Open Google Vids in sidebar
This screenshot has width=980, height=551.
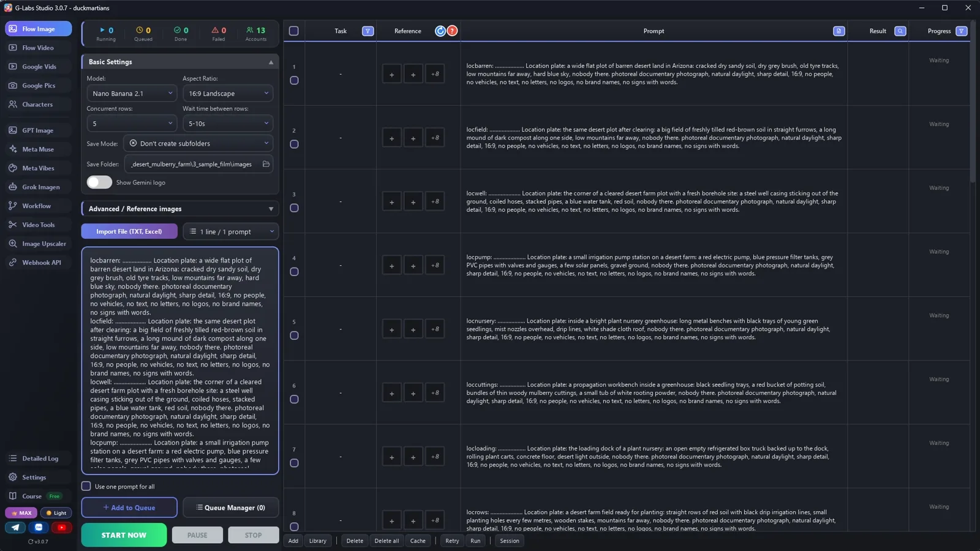pyautogui.click(x=38, y=67)
